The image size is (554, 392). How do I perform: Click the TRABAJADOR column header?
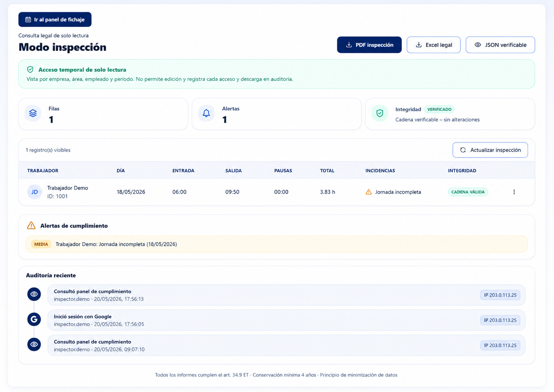tap(43, 171)
